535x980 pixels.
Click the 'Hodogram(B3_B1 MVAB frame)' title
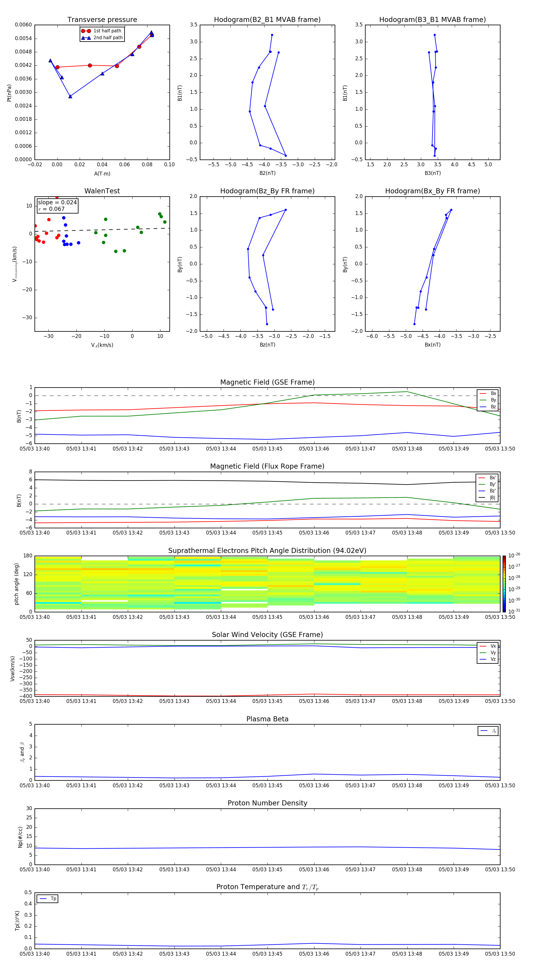tap(432, 20)
